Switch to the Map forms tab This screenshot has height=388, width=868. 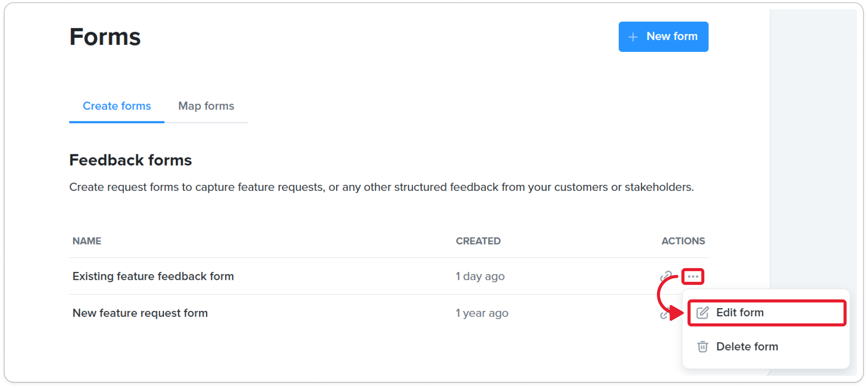pyautogui.click(x=206, y=106)
